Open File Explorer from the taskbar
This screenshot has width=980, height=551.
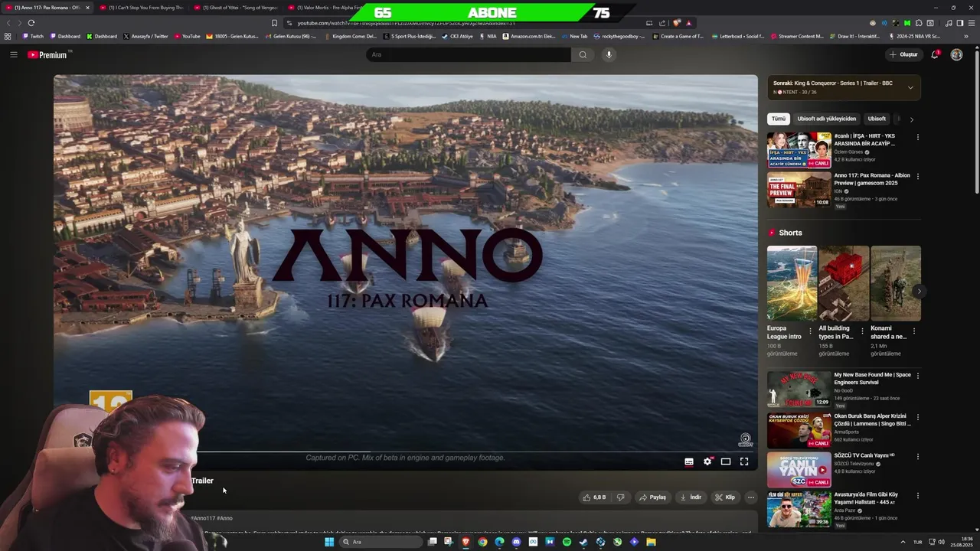coord(651,542)
